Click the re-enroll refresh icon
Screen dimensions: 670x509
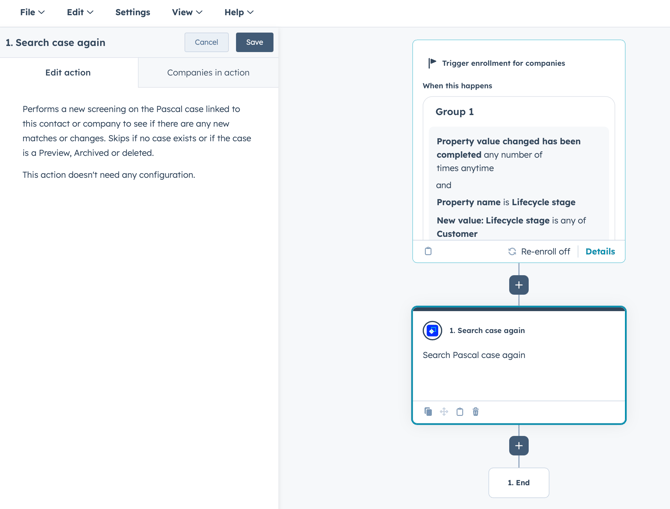point(512,252)
